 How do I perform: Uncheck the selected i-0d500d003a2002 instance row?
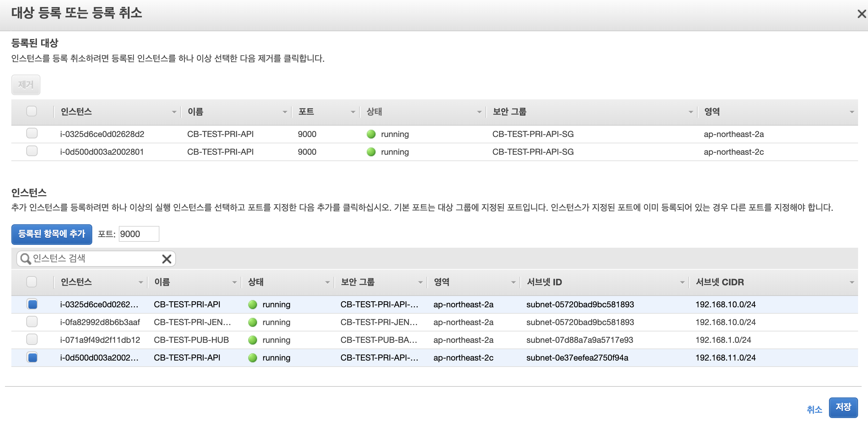(x=32, y=357)
